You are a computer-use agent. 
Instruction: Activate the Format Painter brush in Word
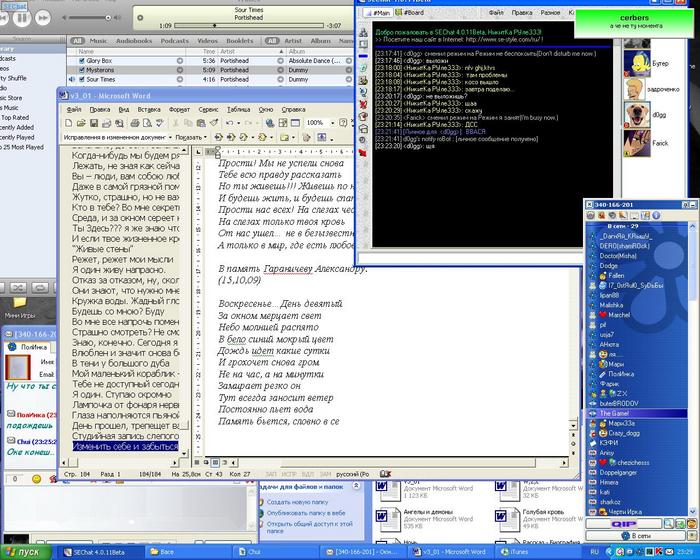click(x=214, y=123)
